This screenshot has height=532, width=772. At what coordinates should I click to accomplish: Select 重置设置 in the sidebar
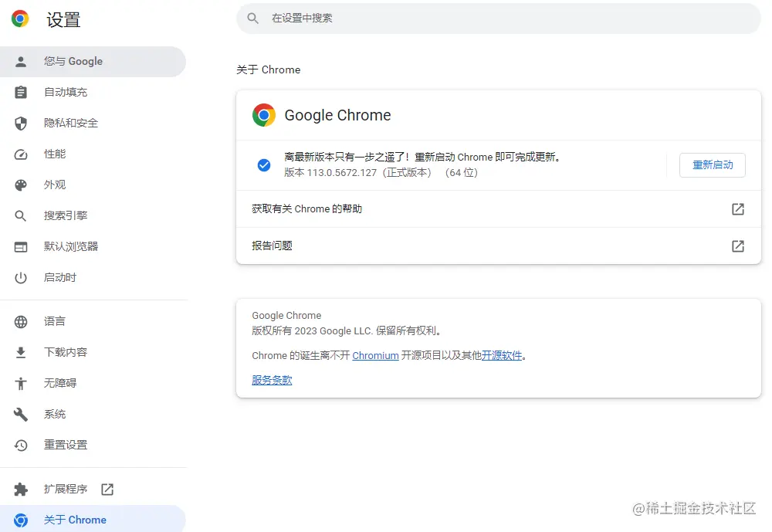point(66,446)
